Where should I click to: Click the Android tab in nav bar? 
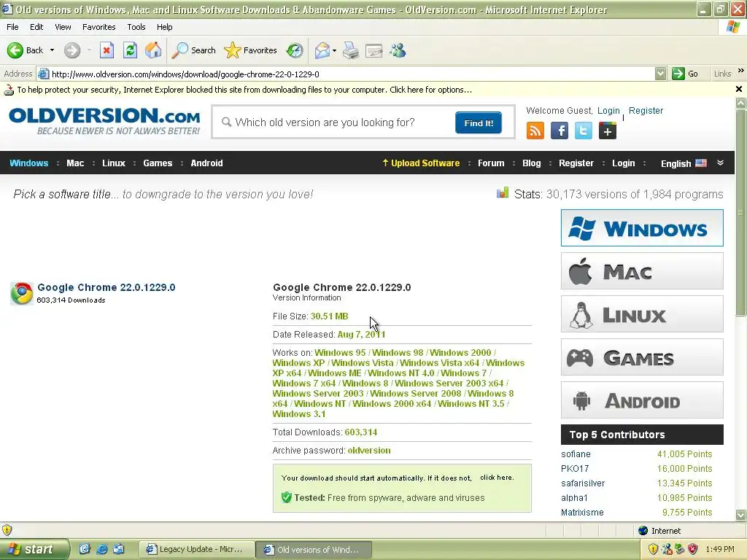pyautogui.click(x=206, y=163)
